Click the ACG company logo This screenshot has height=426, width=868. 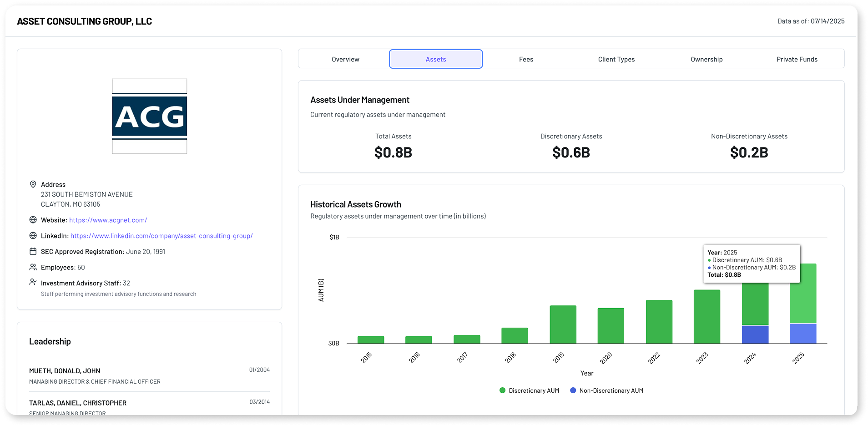pyautogui.click(x=149, y=117)
